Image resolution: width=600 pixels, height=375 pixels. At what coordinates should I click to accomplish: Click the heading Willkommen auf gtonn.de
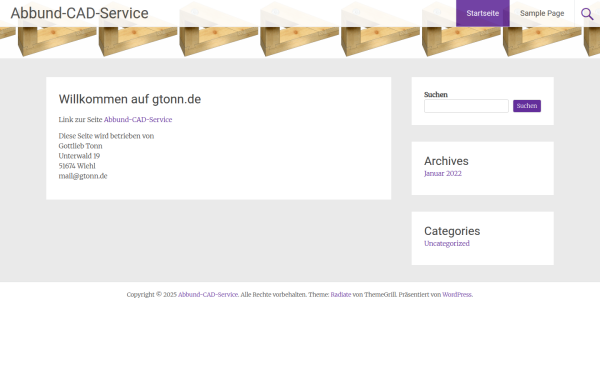(130, 99)
